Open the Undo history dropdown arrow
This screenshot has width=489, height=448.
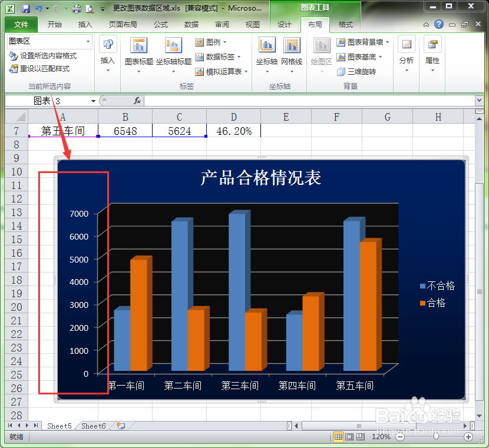(47, 8)
